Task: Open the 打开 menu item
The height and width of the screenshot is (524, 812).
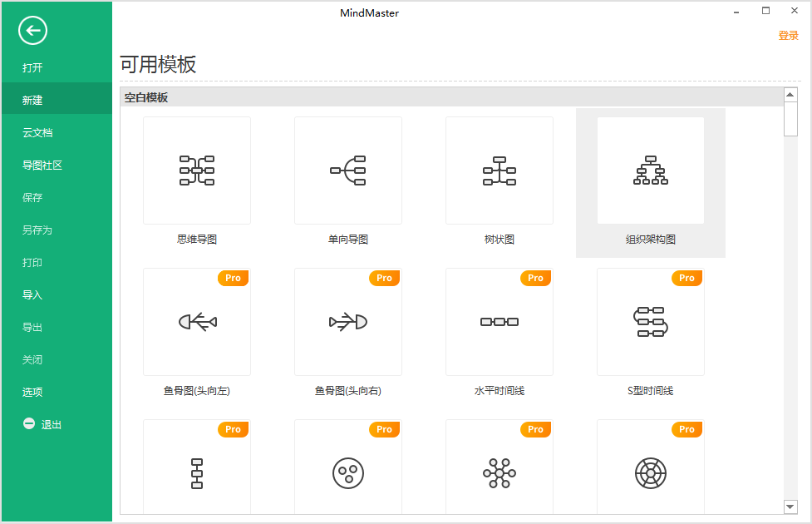Action: tap(57, 68)
